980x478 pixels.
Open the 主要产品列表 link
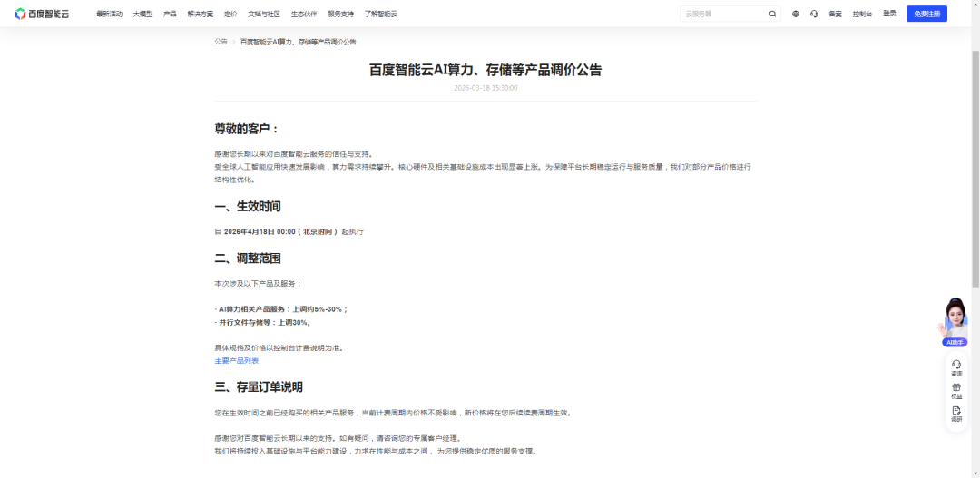(236, 361)
